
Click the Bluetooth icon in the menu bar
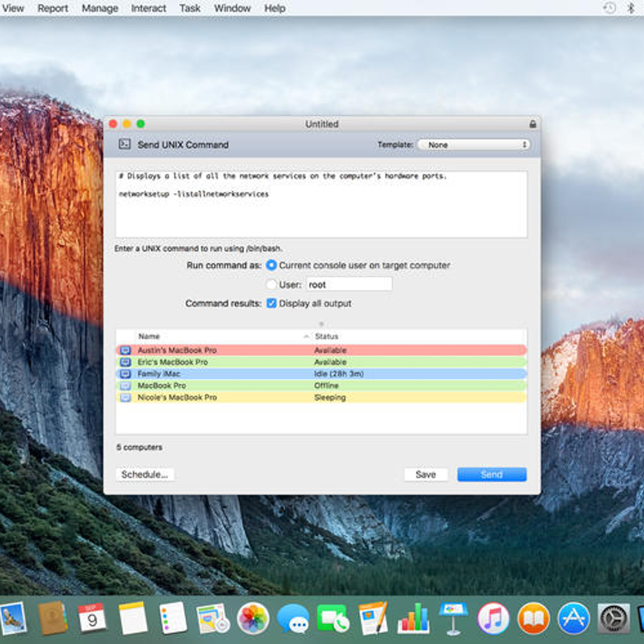(x=631, y=8)
